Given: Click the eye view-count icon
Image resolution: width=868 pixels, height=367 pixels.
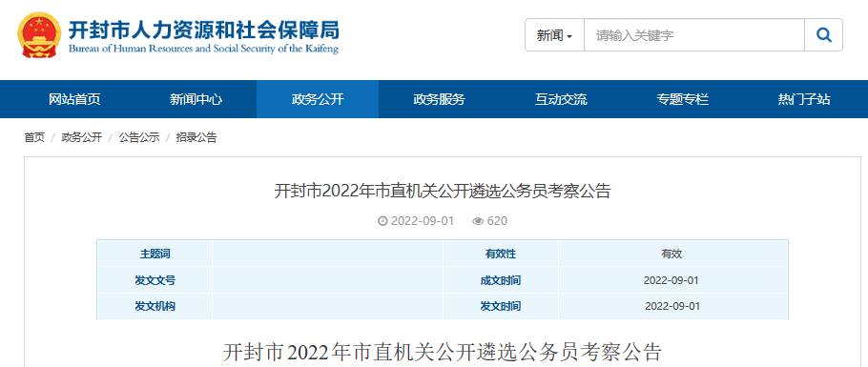Looking at the screenshot, I should tap(478, 221).
